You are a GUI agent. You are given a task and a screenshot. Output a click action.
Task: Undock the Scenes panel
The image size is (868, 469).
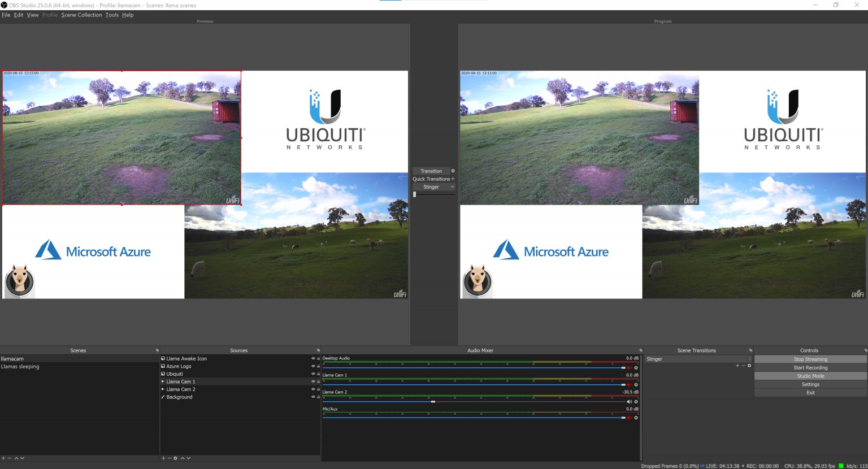pyautogui.click(x=157, y=350)
